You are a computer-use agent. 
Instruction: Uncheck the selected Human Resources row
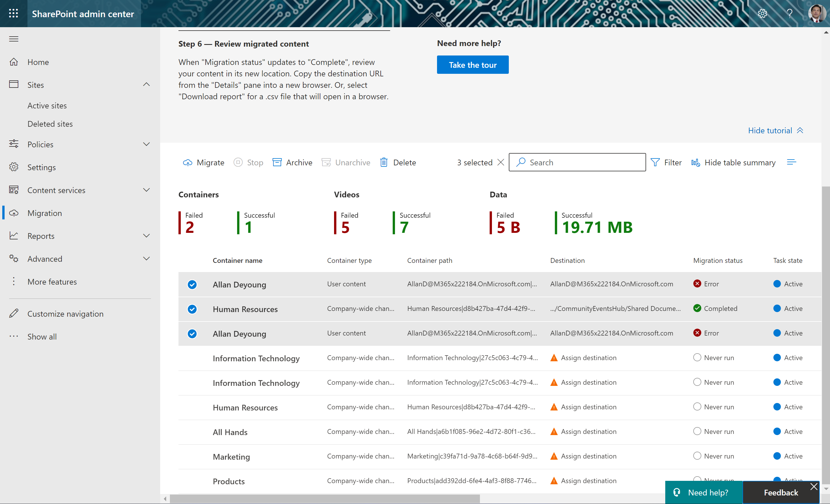(x=192, y=309)
